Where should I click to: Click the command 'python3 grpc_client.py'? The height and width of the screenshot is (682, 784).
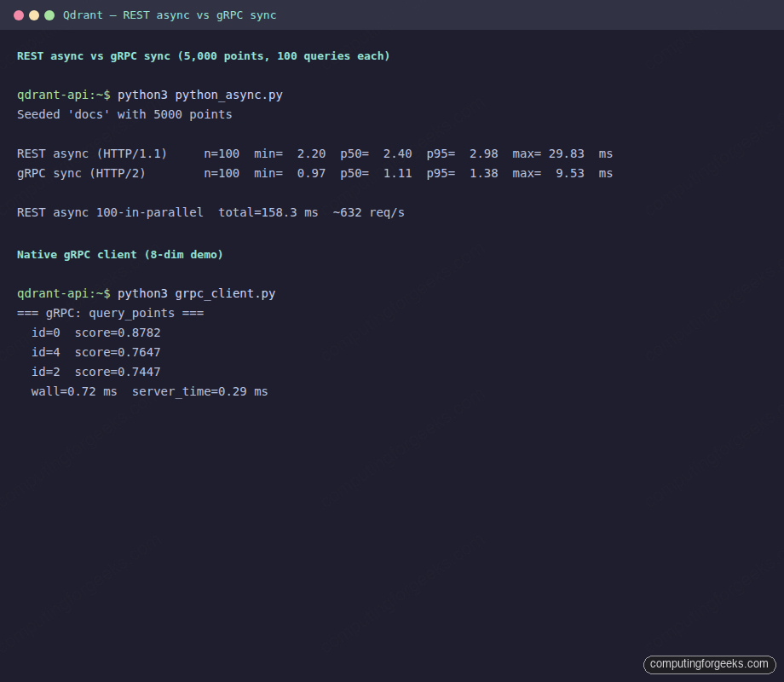[x=197, y=294]
